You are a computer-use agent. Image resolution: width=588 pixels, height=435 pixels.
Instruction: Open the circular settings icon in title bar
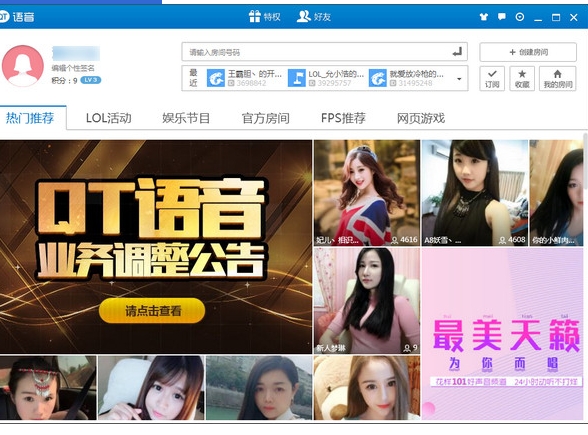point(520,17)
